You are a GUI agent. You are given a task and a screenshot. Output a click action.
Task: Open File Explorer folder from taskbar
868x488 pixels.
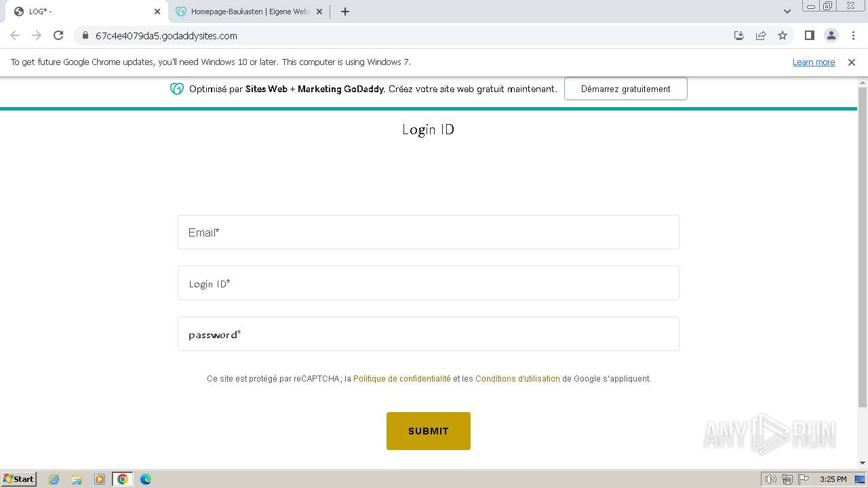click(77, 479)
